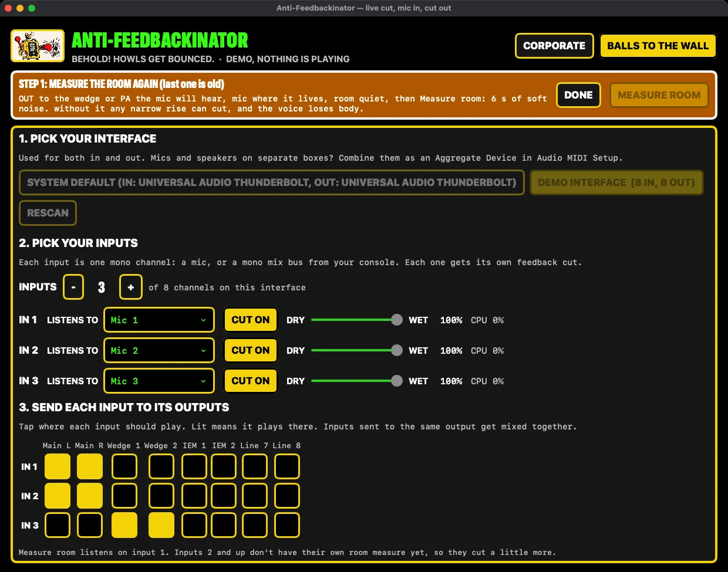Click the "100%" wet value for IN 1
The width and height of the screenshot is (728, 572).
tap(451, 320)
